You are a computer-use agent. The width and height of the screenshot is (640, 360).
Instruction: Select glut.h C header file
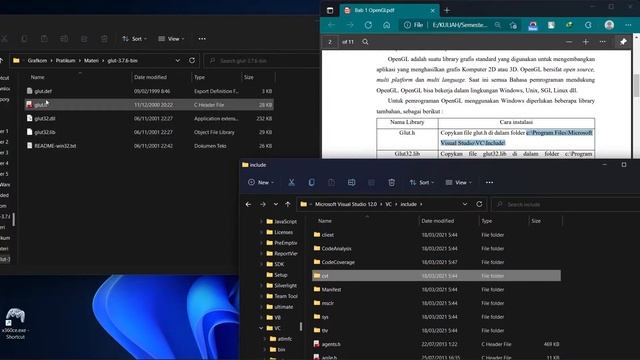coord(149,105)
